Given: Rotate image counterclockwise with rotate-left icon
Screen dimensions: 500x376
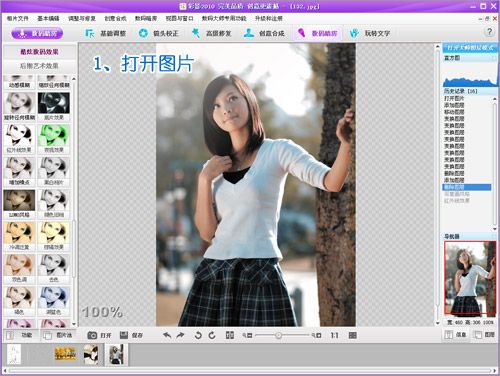Looking at the screenshot, I should coord(198,335).
